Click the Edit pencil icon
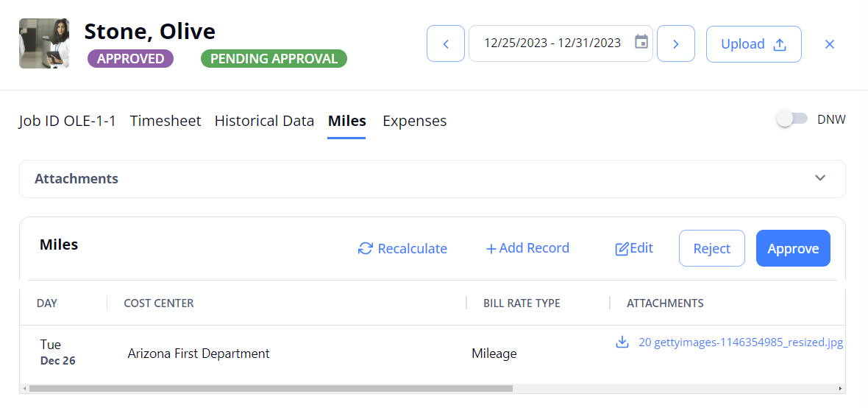 pos(622,248)
